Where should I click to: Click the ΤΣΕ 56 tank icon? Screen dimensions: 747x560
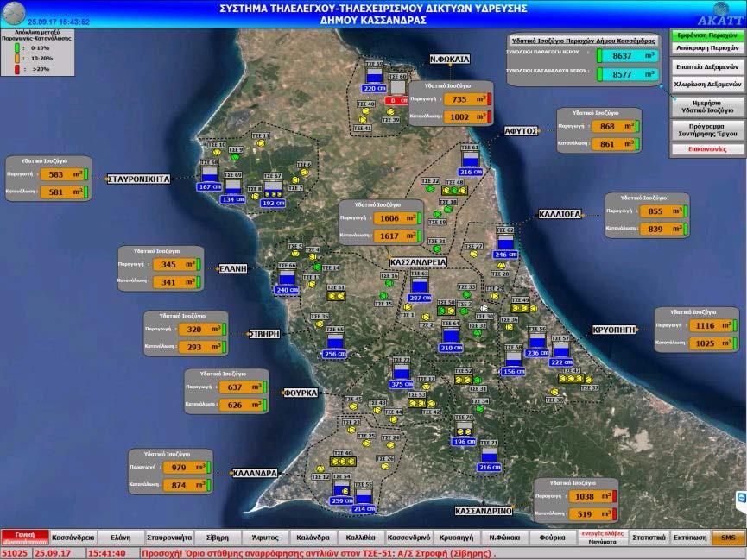[537, 341]
